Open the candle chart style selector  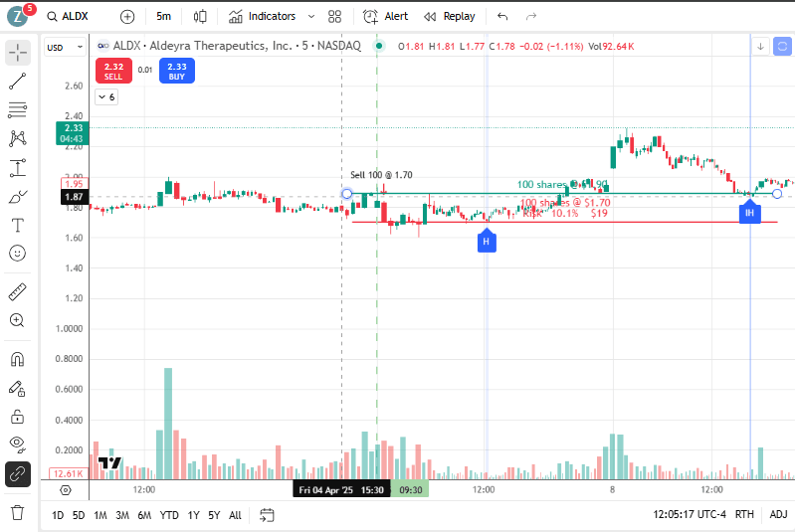click(200, 17)
